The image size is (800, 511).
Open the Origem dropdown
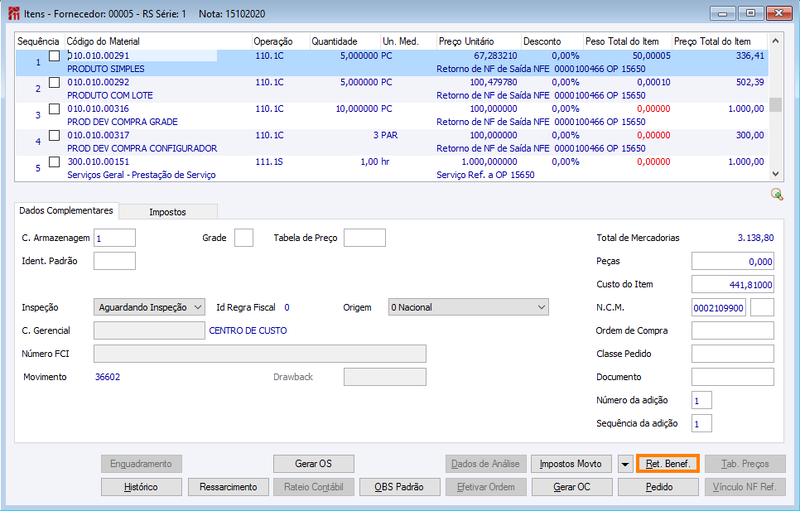468,308
